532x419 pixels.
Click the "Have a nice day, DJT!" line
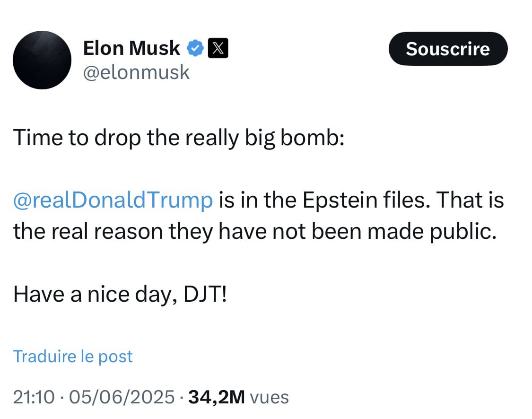[x=120, y=294]
